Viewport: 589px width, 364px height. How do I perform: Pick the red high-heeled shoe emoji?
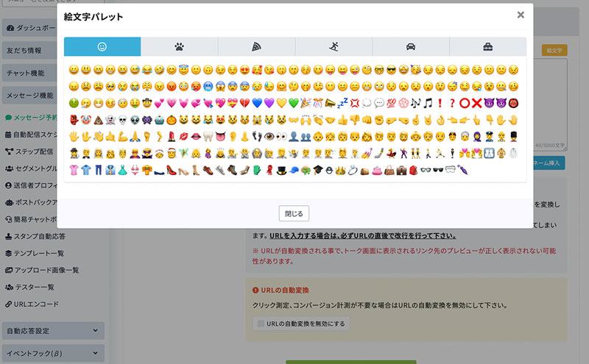click(172, 171)
